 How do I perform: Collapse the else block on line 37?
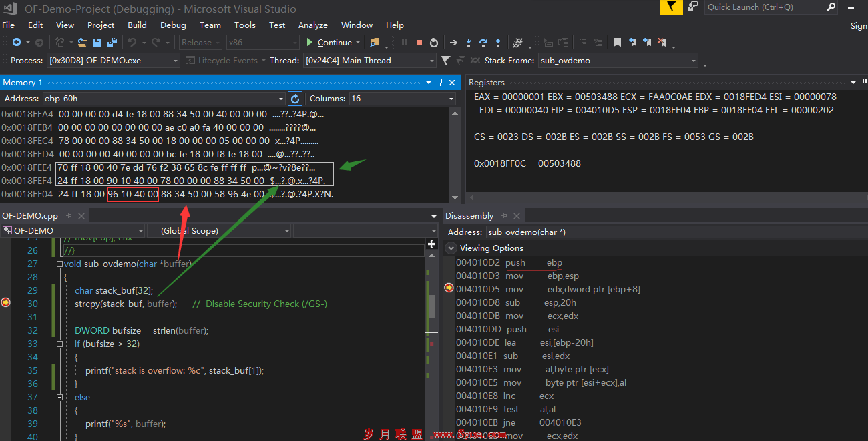[x=59, y=397]
